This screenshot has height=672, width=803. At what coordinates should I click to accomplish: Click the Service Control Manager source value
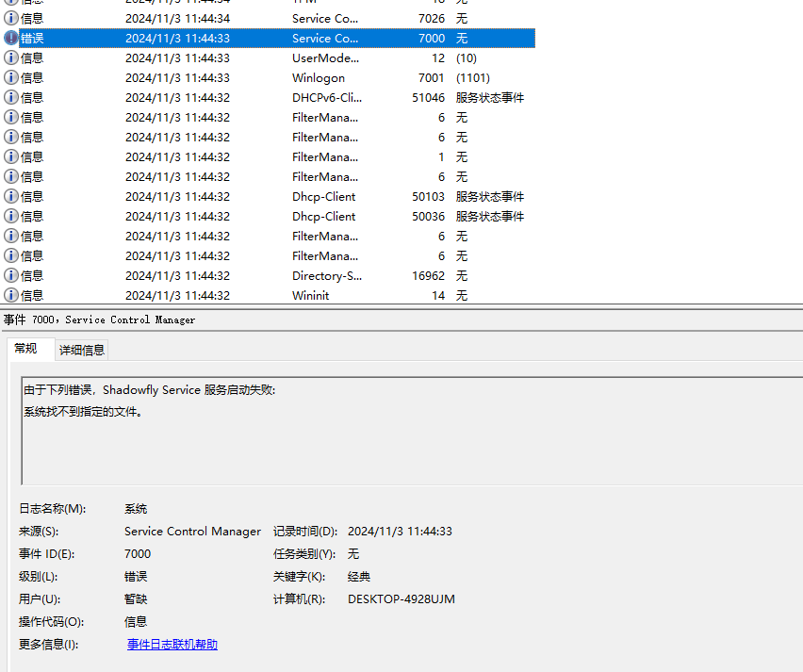[192, 532]
